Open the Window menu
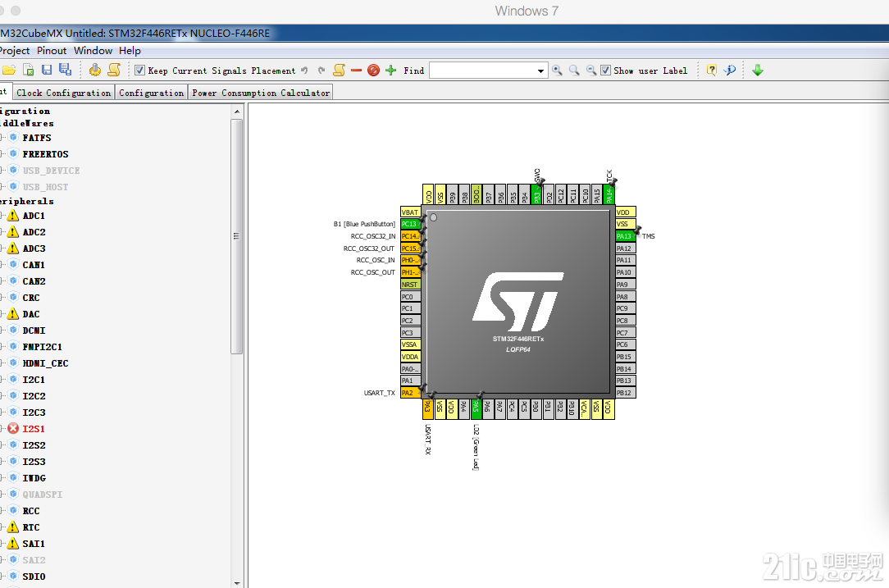This screenshot has height=588, width=889. point(93,51)
